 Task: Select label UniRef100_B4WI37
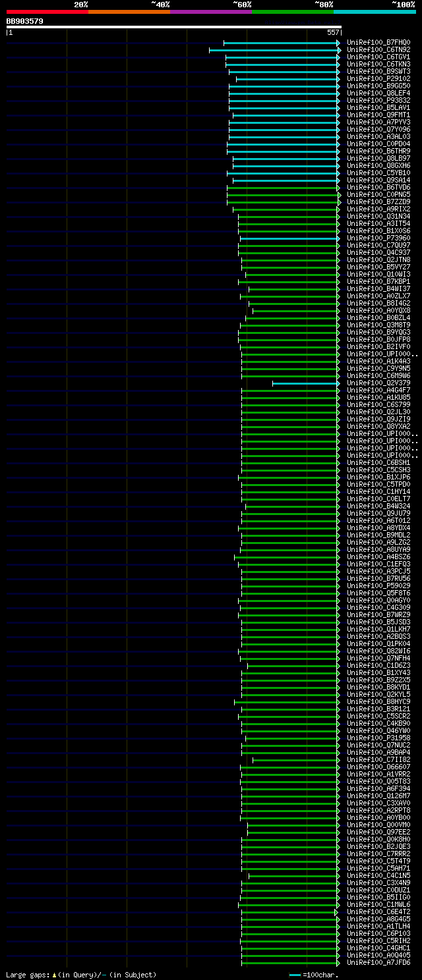(378, 288)
